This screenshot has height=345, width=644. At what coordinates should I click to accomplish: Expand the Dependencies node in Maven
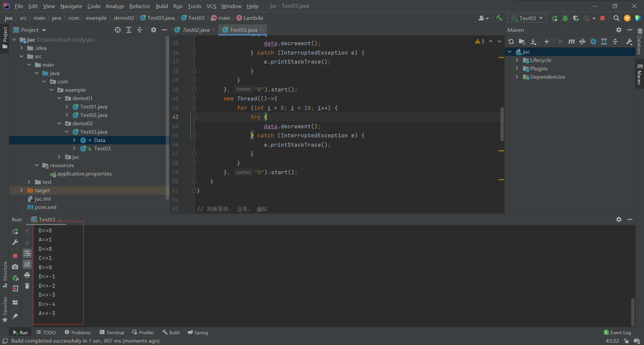click(x=517, y=77)
